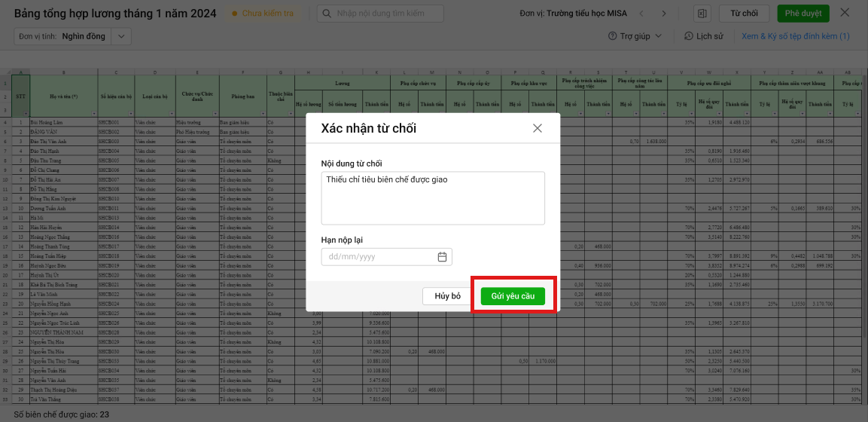Click the Phê duyệt approve button
The height and width of the screenshot is (422, 868).
pos(803,14)
